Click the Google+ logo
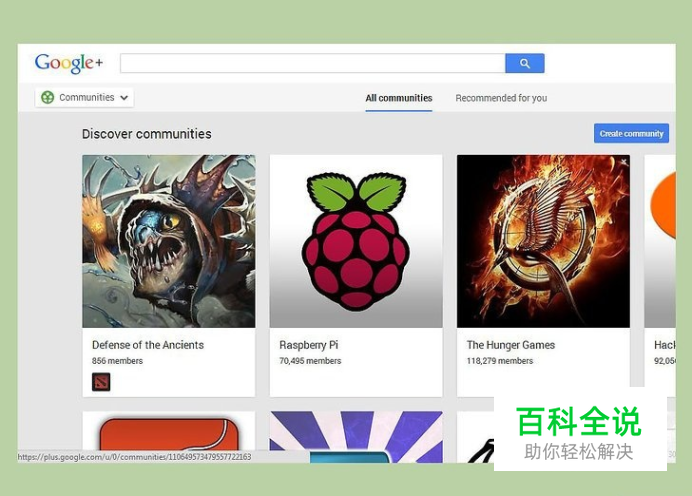Image resolution: width=692 pixels, height=496 pixels. (x=69, y=63)
